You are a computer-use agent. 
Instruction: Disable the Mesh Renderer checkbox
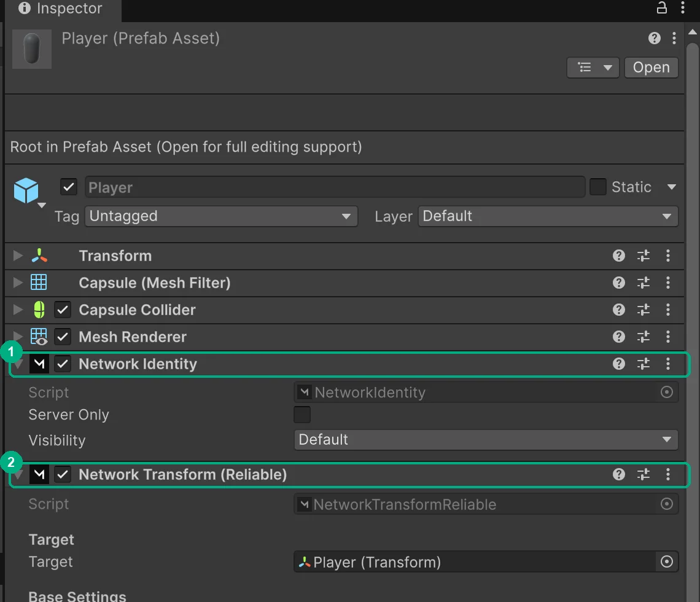click(x=63, y=337)
